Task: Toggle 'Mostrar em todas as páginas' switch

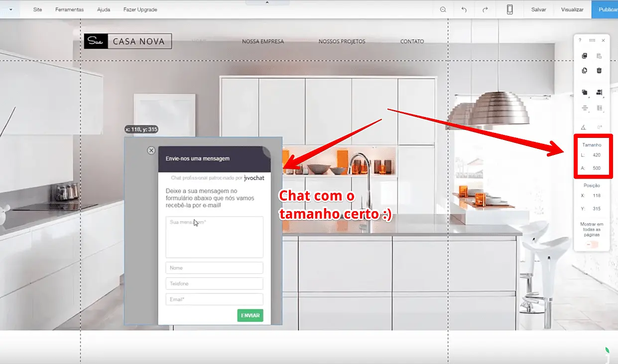Action: click(592, 244)
